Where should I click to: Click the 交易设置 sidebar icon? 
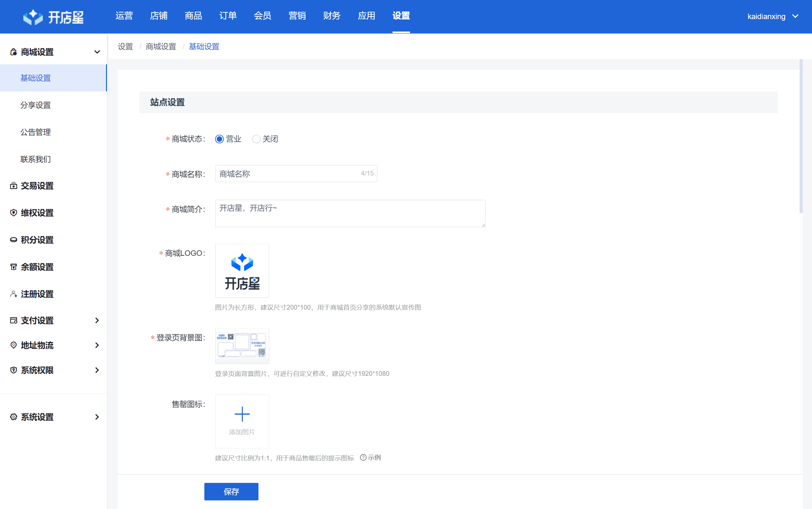click(13, 186)
